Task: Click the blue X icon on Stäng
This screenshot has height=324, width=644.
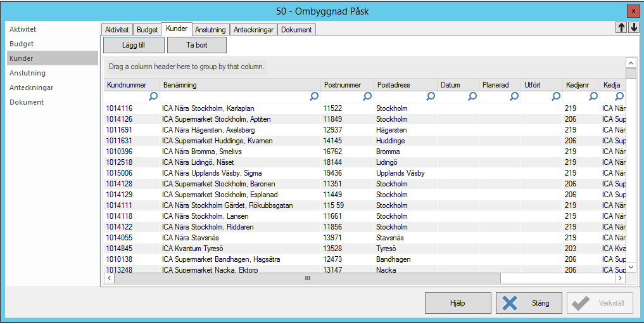Action: click(x=510, y=303)
